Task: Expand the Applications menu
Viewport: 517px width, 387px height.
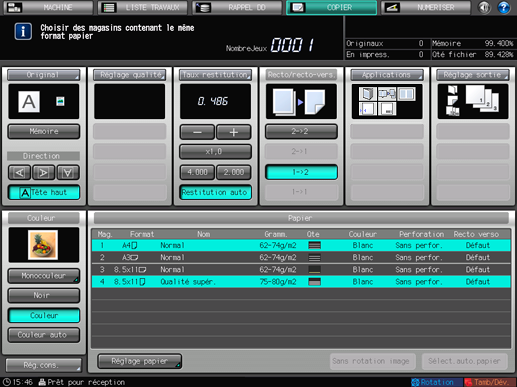Action: pyautogui.click(x=387, y=75)
